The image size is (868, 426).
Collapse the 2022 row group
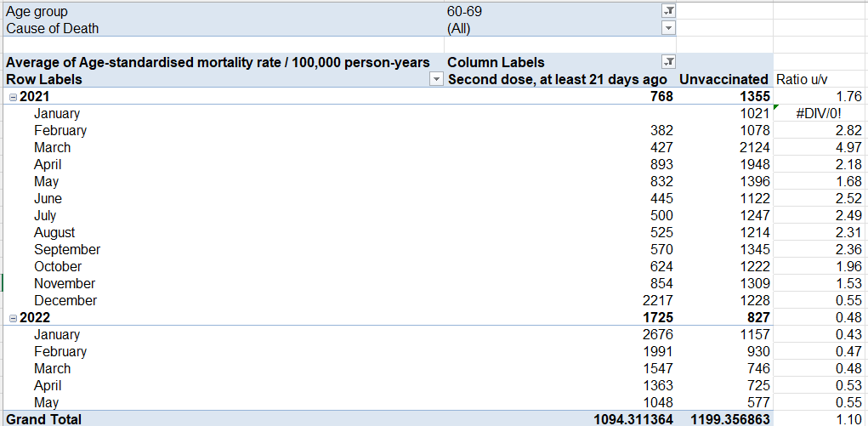pos(14,318)
